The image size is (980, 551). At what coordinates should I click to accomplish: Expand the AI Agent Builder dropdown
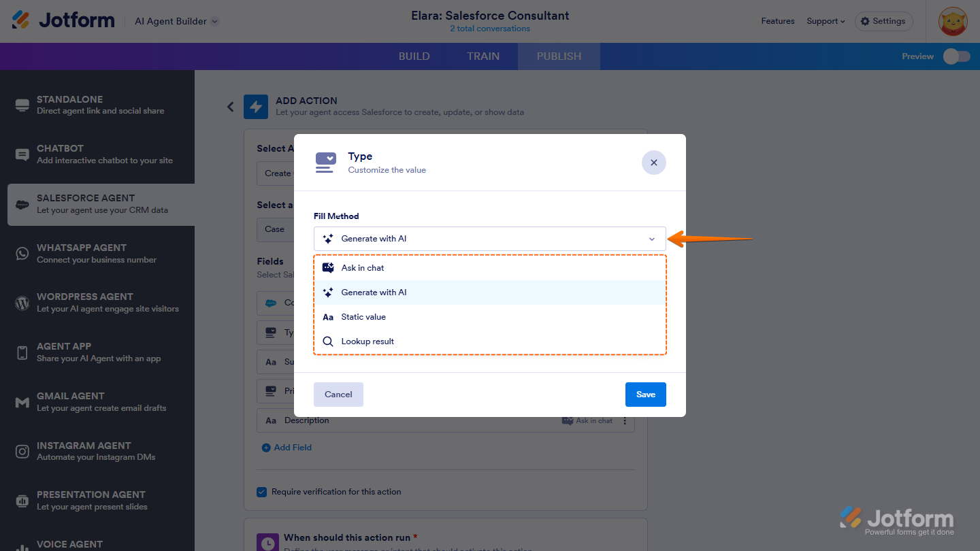click(x=176, y=21)
